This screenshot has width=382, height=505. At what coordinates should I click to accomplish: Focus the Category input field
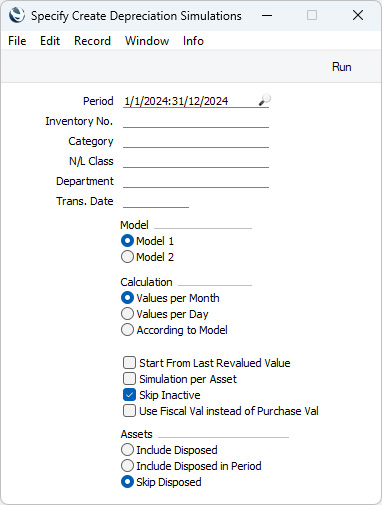196,141
